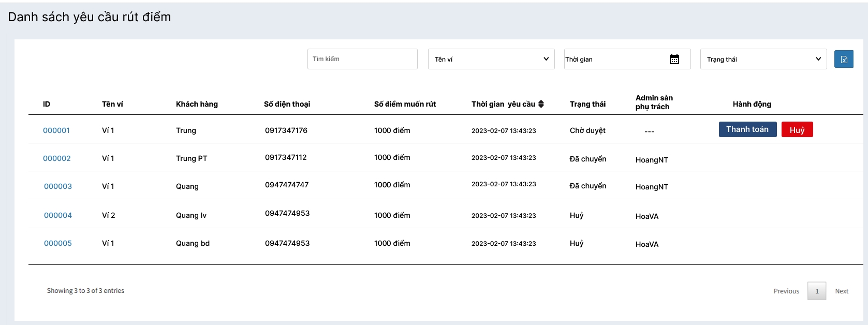Go to Next page
This screenshot has height=325, width=868.
pos(841,291)
